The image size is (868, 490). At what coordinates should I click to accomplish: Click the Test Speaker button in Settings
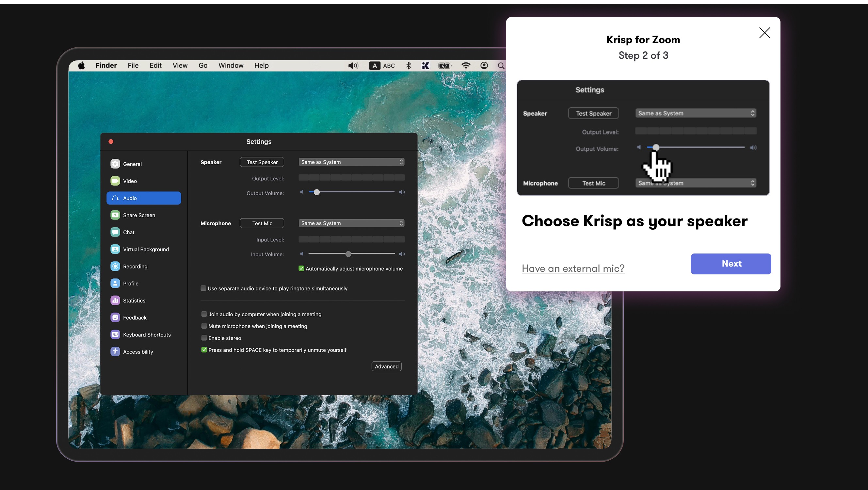point(262,162)
